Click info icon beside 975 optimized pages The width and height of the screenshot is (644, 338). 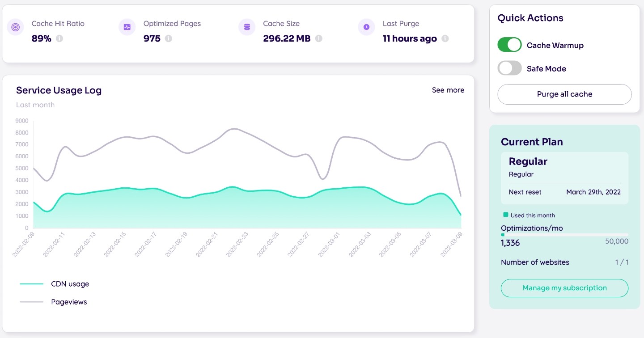[x=169, y=38]
